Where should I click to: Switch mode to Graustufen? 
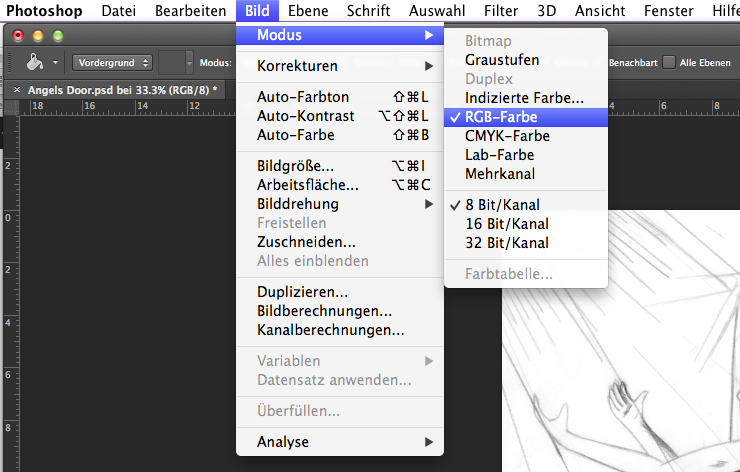point(526,60)
